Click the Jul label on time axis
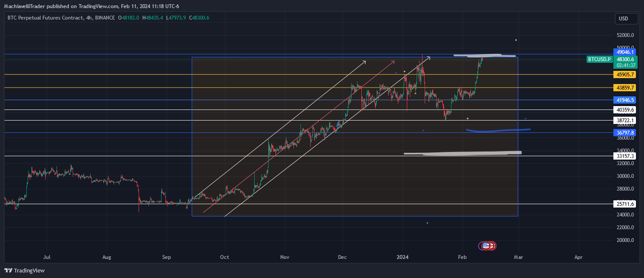This screenshot has height=278, width=644. [x=47, y=257]
